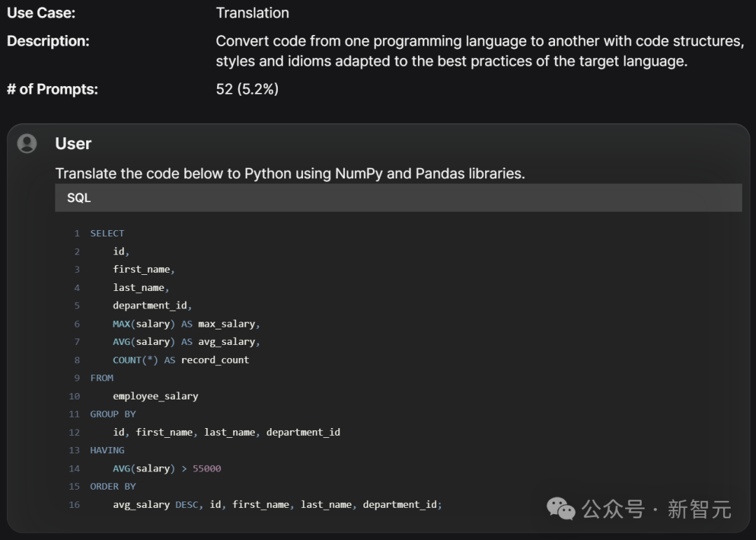Click 'last_name,' on code line 4

click(x=141, y=288)
